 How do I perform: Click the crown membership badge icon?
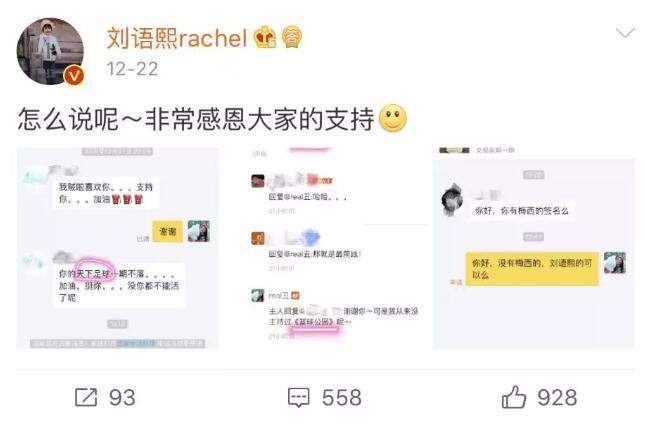point(264,37)
